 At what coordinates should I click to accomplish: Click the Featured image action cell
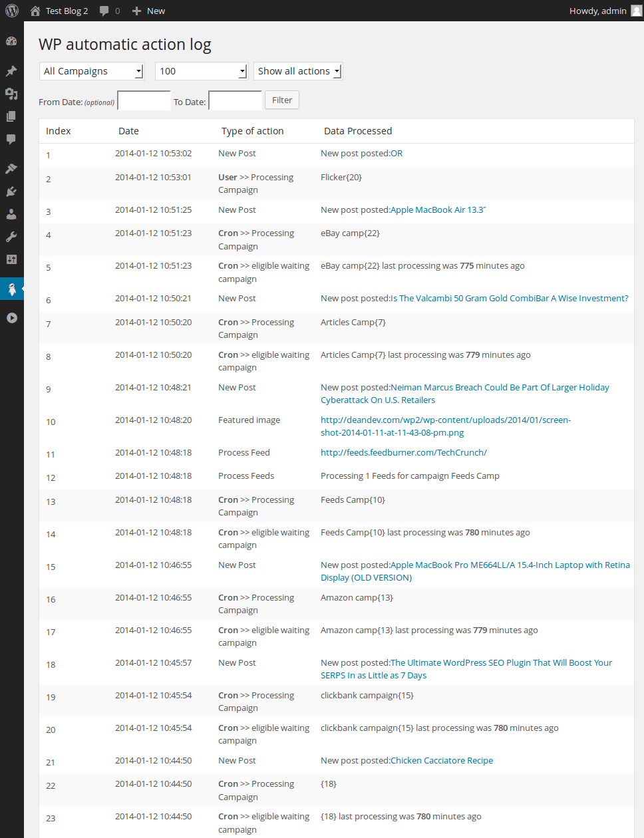[x=249, y=420]
